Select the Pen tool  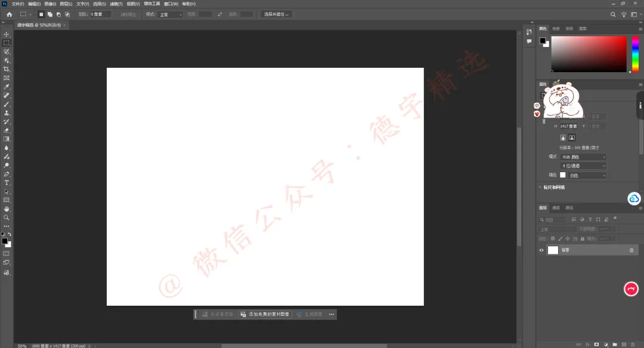(7, 174)
